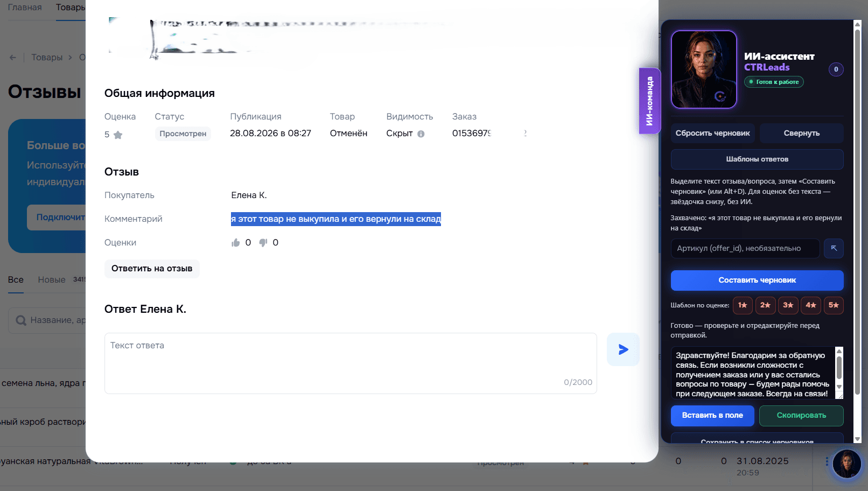This screenshot has width=868, height=491.
Task: Click the CTRLeads assistant portrait
Action: [704, 69]
